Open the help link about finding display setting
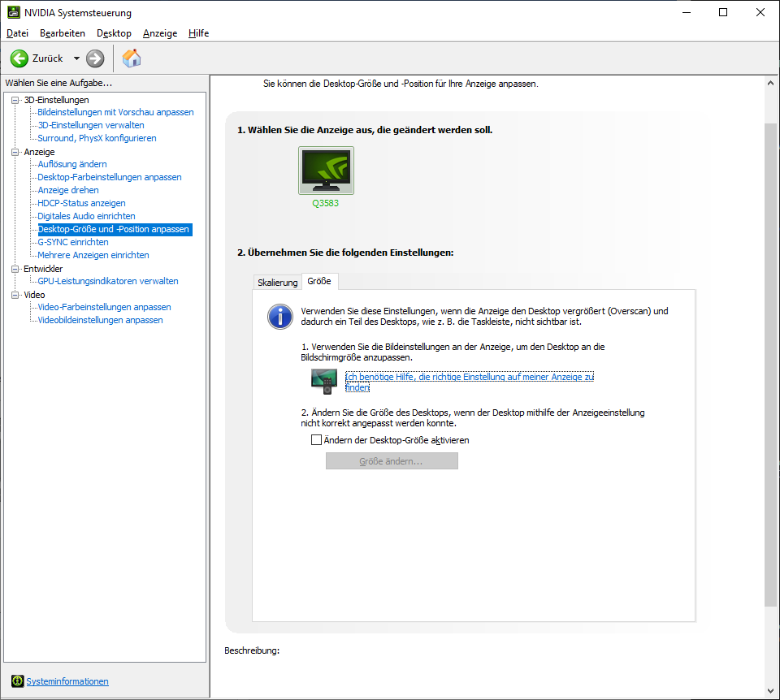This screenshot has width=780, height=700. tap(469, 382)
